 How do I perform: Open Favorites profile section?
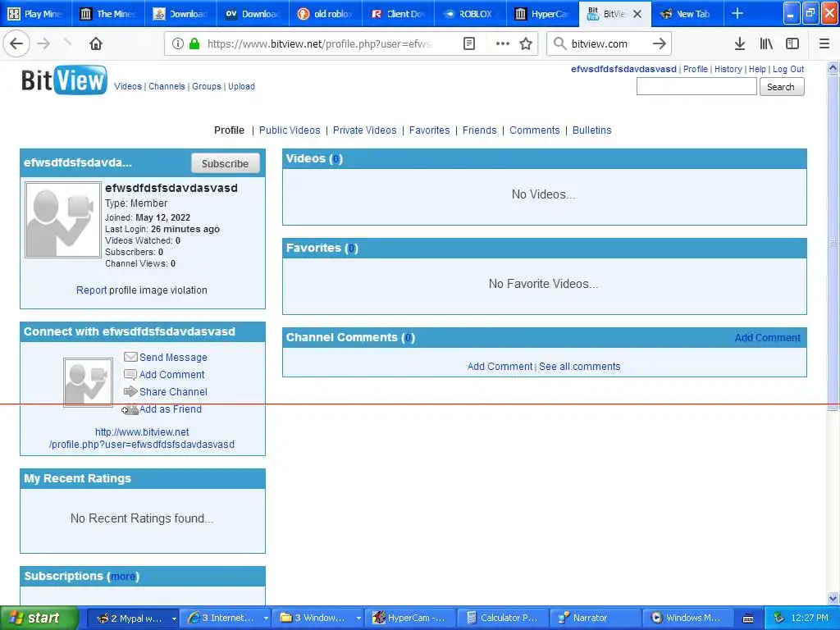coord(429,130)
